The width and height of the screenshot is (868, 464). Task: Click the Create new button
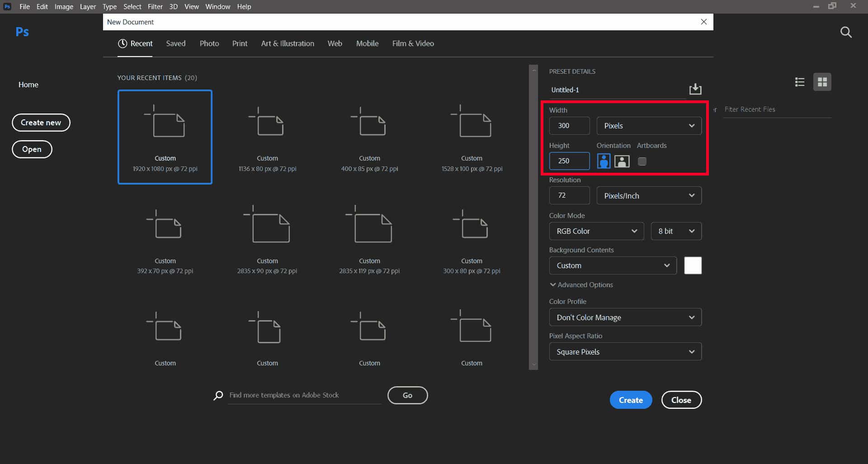click(x=41, y=123)
